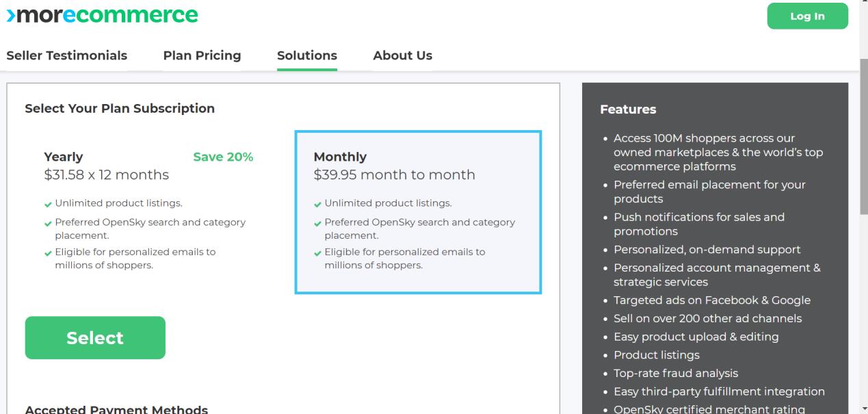
Task: Open the Seller Testimonials tab
Action: [x=67, y=55]
